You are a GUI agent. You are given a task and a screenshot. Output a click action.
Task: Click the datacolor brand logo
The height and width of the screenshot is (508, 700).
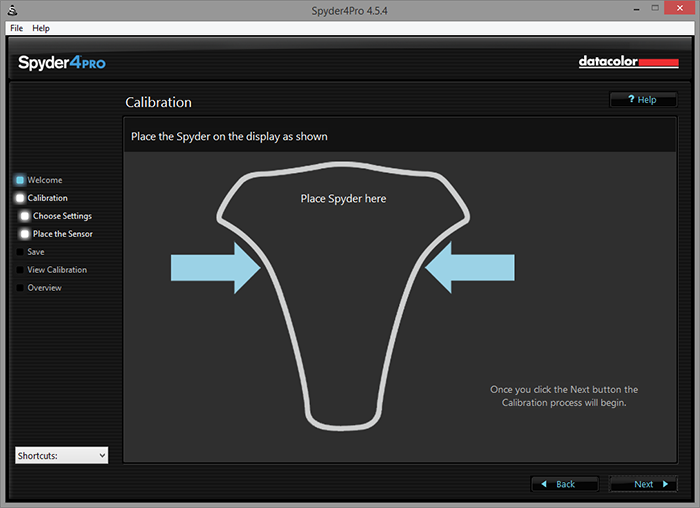[628, 62]
